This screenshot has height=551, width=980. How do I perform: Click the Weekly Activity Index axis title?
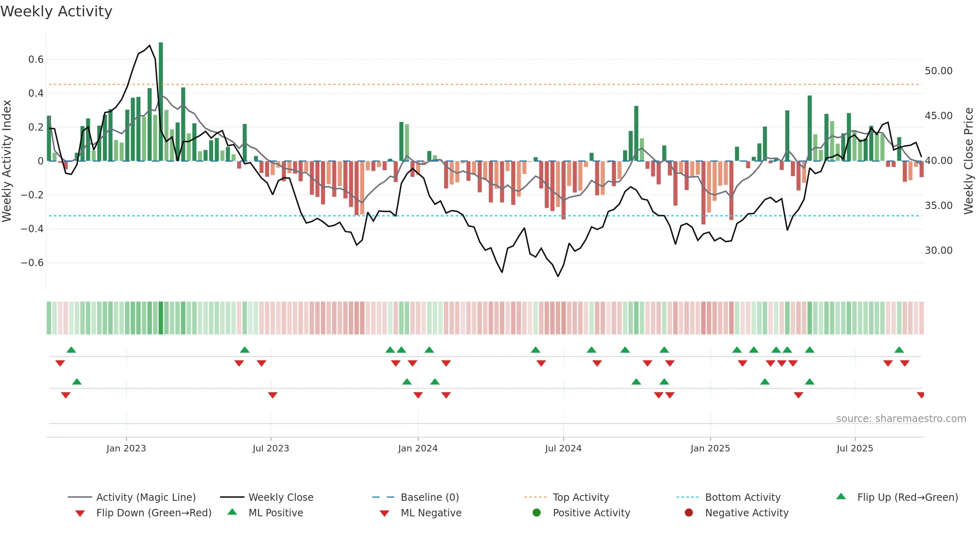click(7, 161)
